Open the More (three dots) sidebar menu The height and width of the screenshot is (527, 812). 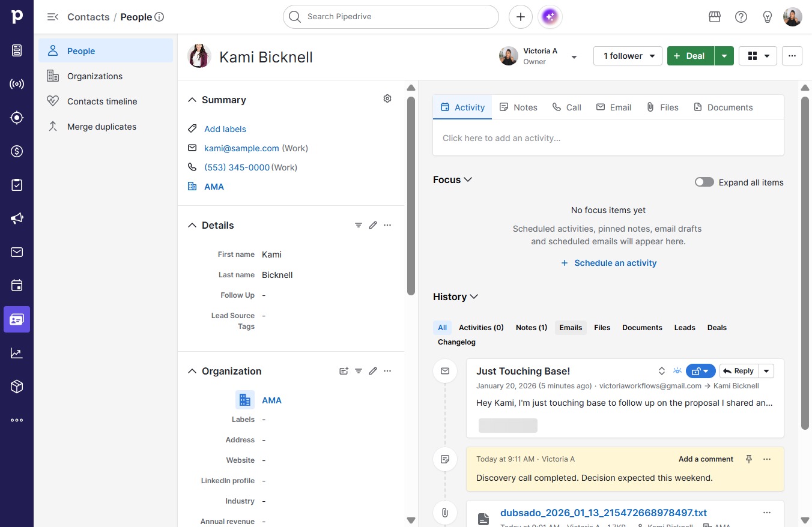pyautogui.click(x=17, y=420)
